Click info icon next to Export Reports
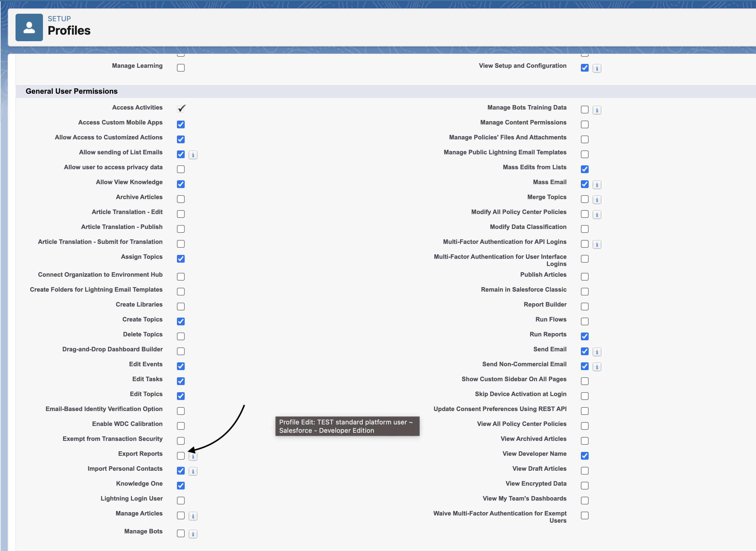The height and width of the screenshot is (551, 756). pyautogui.click(x=193, y=456)
